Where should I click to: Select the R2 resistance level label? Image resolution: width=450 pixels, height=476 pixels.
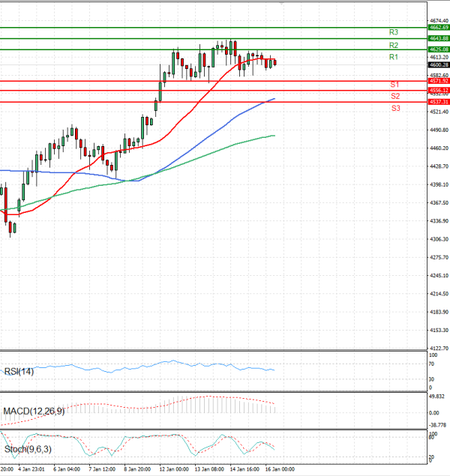(393, 46)
